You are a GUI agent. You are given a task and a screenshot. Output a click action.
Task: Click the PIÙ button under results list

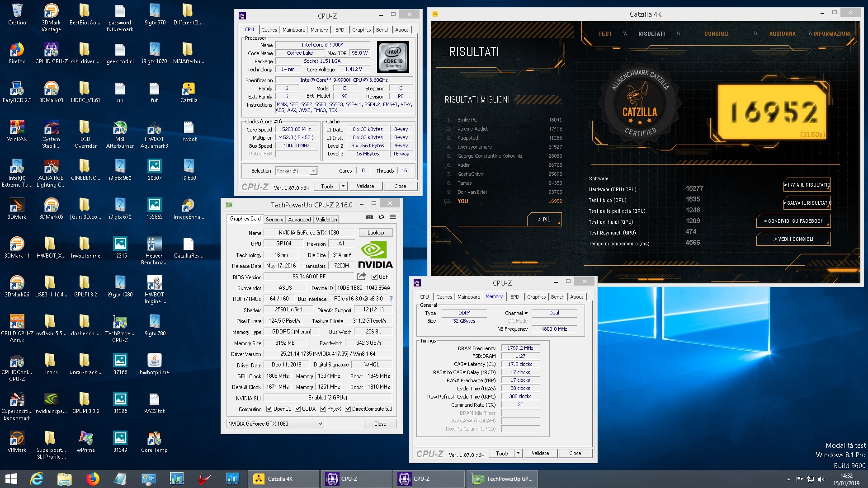coord(544,219)
